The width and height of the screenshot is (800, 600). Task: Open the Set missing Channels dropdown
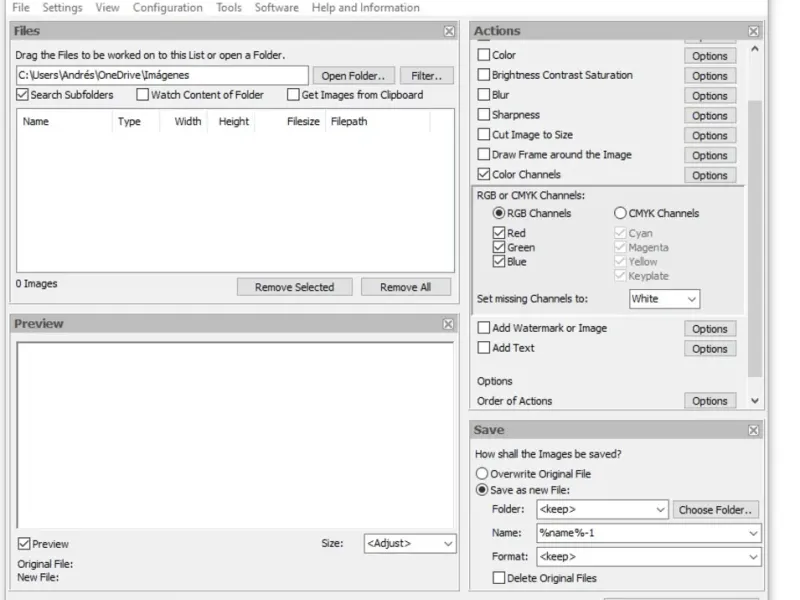click(x=664, y=299)
